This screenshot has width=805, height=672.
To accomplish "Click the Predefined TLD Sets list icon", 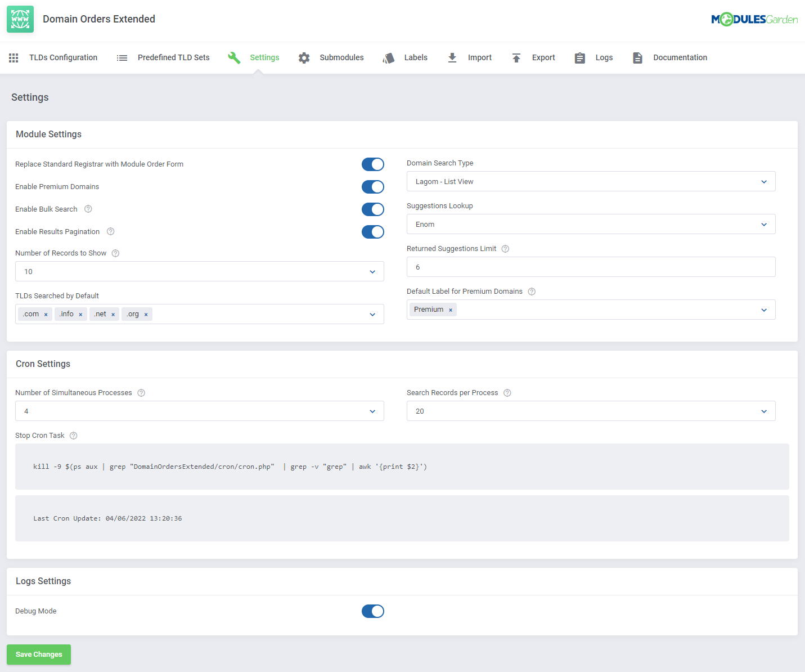I will (122, 58).
